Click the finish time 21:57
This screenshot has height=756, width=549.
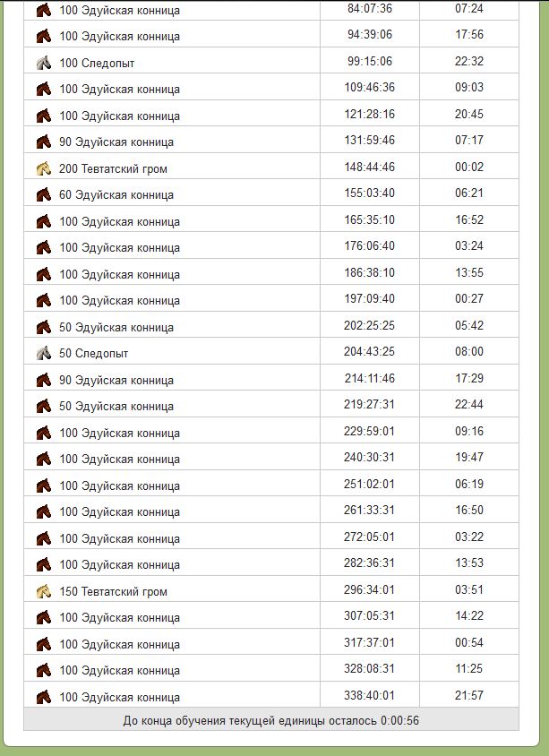pos(469,695)
